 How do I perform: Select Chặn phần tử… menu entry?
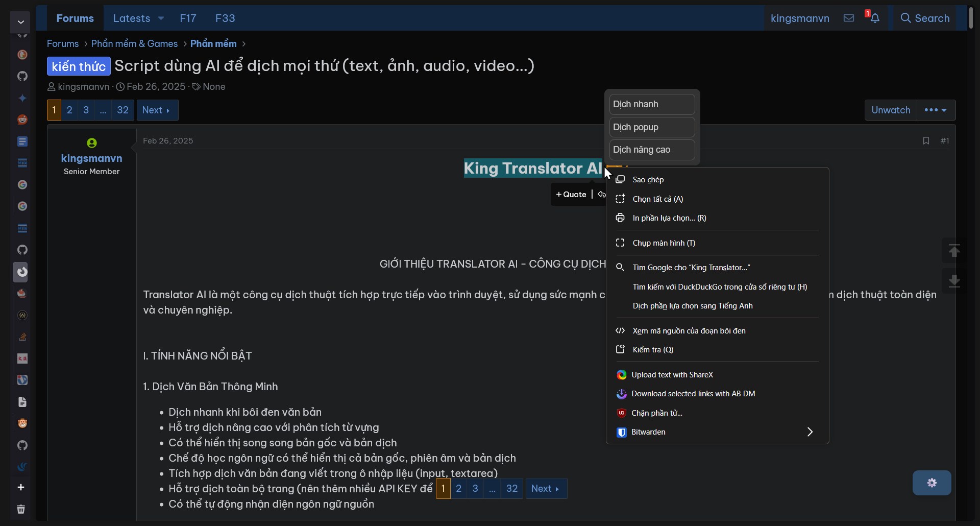tap(717, 413)
